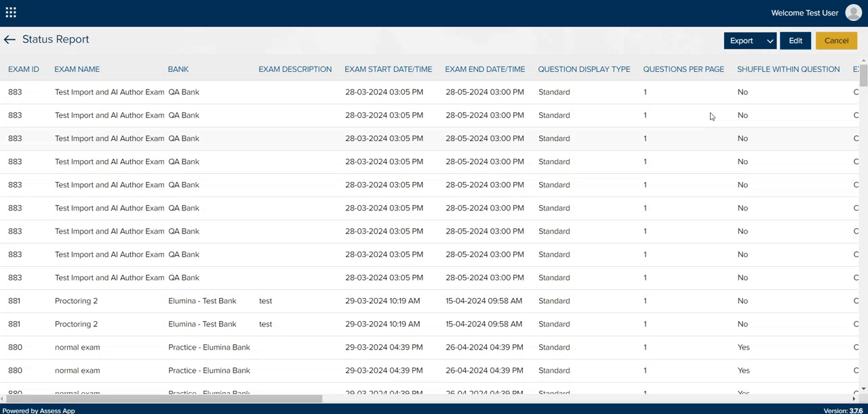868x414 pixels.
Task: Sort by EXAM END DATE/TIME header
Action: pyautogui.click(x=485, y=69)
